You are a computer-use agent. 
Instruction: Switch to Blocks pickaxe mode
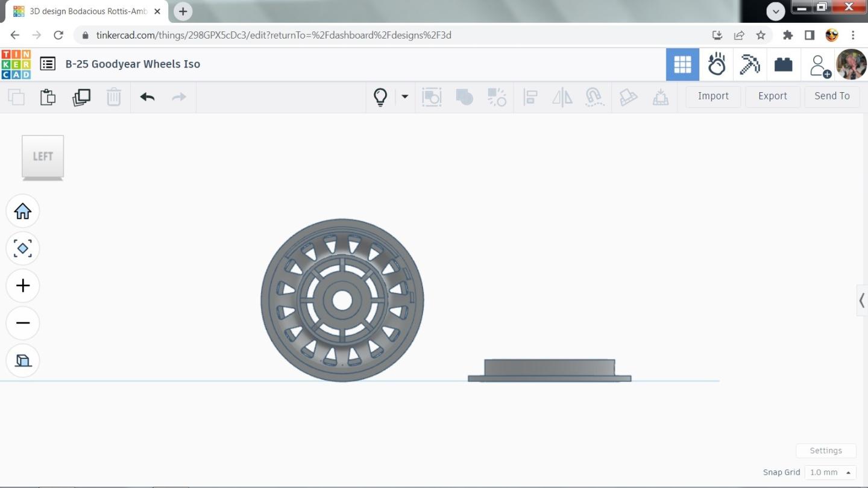(749, 64)
